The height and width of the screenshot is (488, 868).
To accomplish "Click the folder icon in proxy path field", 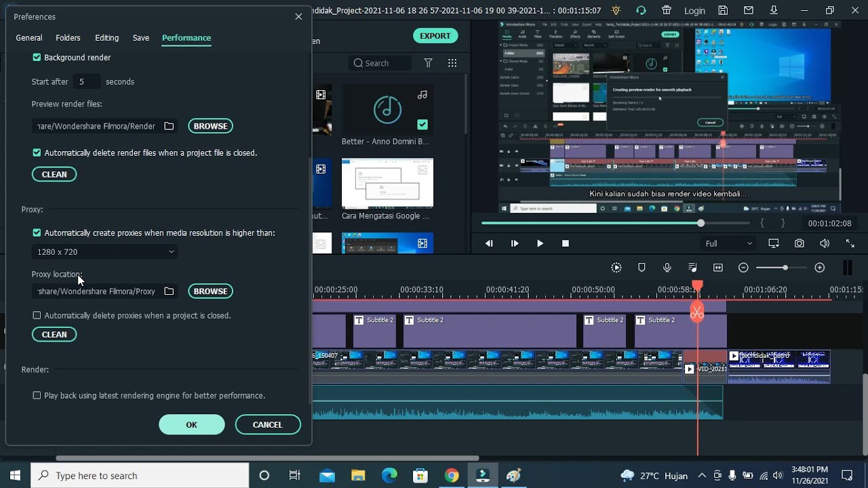I will [x=169, y=291].
